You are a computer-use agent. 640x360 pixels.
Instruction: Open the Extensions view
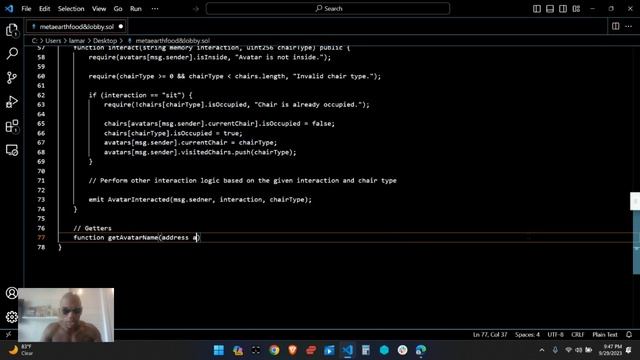point(12,126)
